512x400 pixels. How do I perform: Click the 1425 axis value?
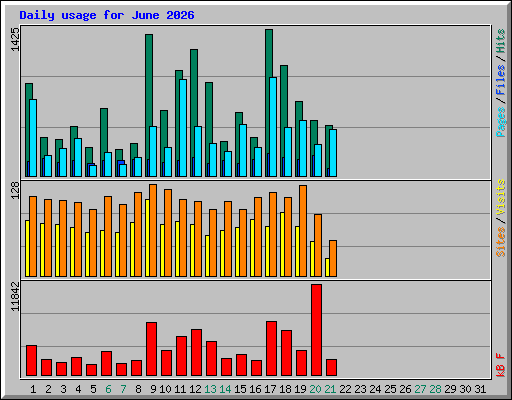click(15, 39)
